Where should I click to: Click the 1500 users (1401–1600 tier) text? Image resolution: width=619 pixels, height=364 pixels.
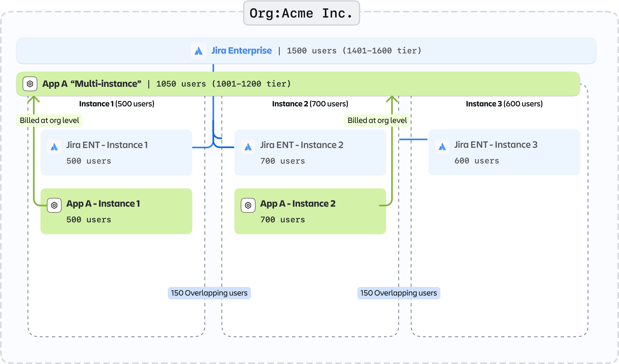pyautogui.click(x=354, y=51)
